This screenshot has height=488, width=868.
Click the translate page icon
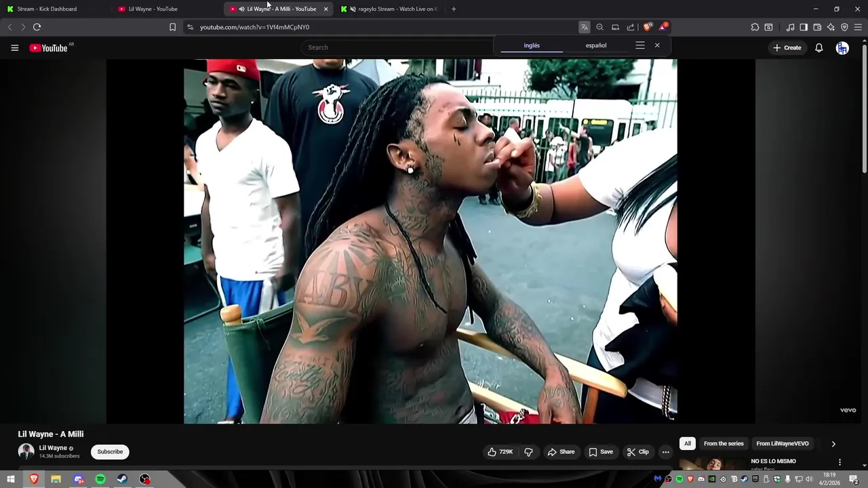coord(584,27)
